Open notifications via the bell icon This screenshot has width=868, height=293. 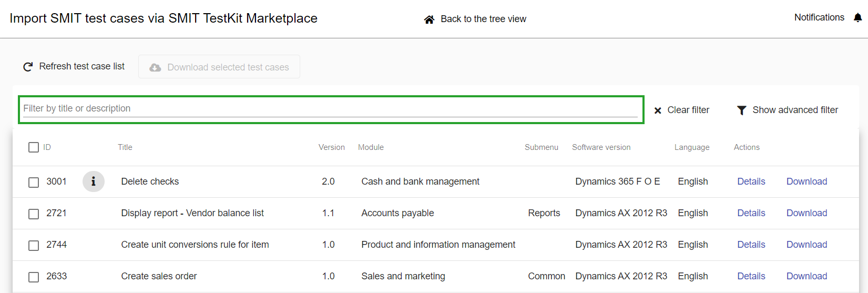coord(857,18)
